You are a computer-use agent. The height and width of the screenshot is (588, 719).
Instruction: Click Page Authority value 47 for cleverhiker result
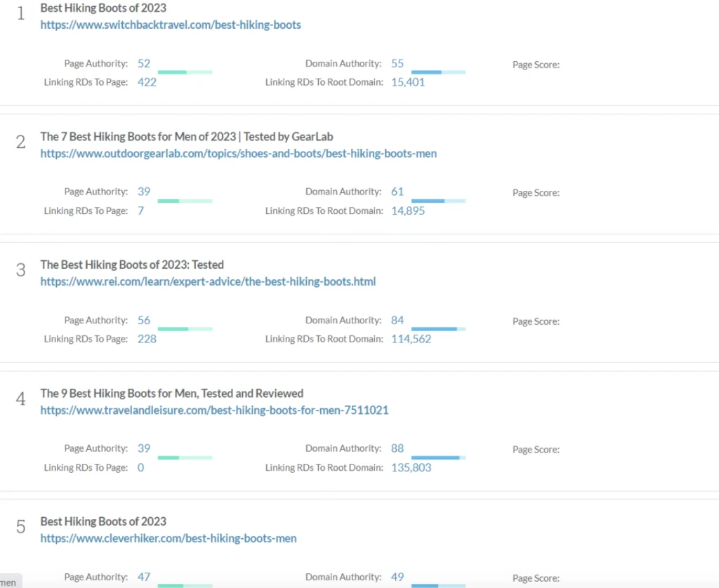pos(144,577)
